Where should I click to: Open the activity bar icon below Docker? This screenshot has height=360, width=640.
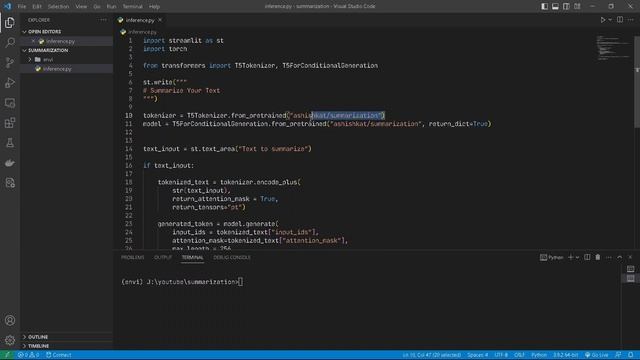point(10,183)
